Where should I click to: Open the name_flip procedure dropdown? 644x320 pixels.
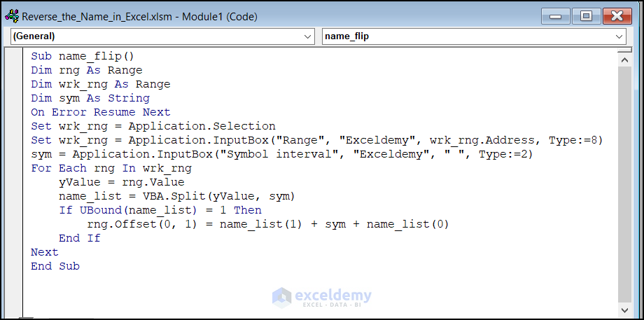473,36
